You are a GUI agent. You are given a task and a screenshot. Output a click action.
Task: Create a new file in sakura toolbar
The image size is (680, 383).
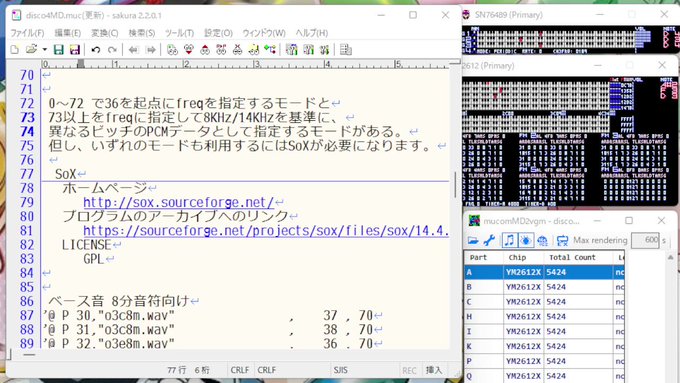pyautogui.click(x=15, y=50)
